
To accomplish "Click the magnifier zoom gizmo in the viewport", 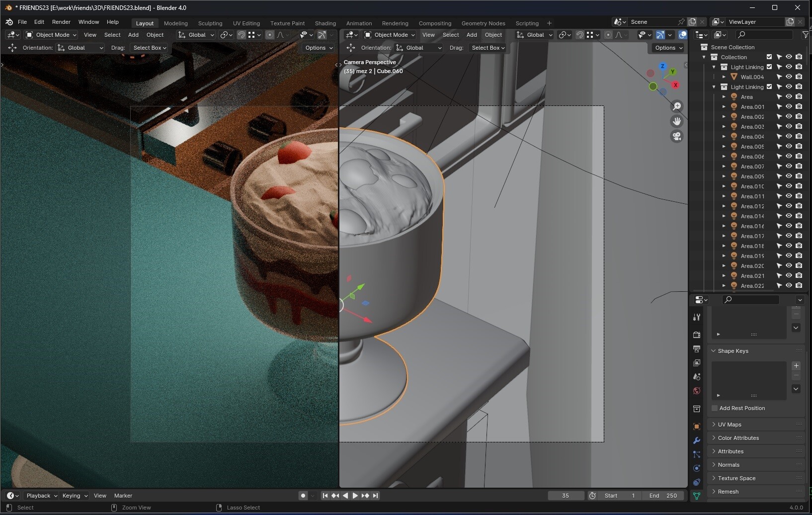I will [677, 106].
